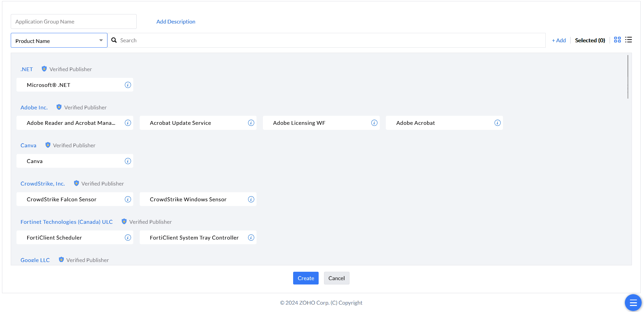This screenshot has height=312, width=644.
Task: View Selected (0) applications
Action: 590,40
